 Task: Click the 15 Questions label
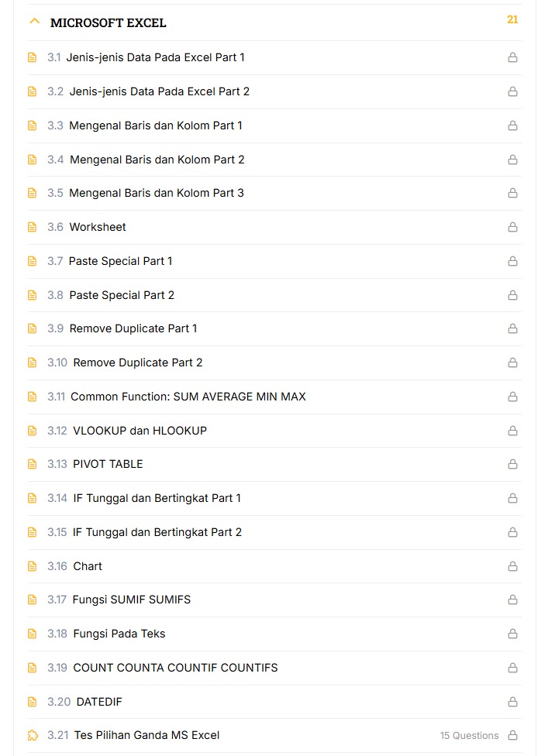pyautogui.click(x=469, y=736)
